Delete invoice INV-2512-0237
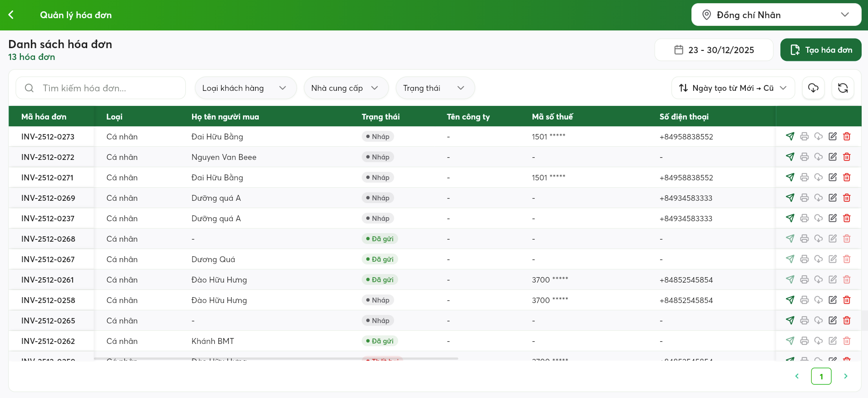The height and width of the screenshot is (398, 868). tap(846, 218)
